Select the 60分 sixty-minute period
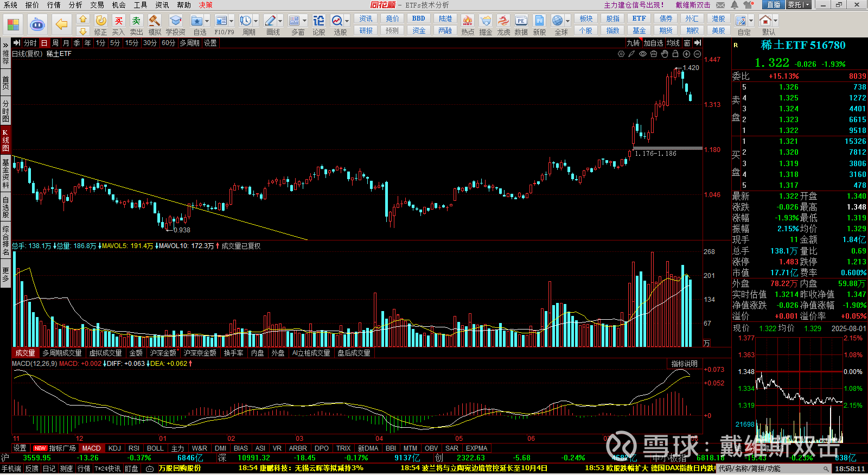Viewport: 868px width, 475px height. pos(168,43)
